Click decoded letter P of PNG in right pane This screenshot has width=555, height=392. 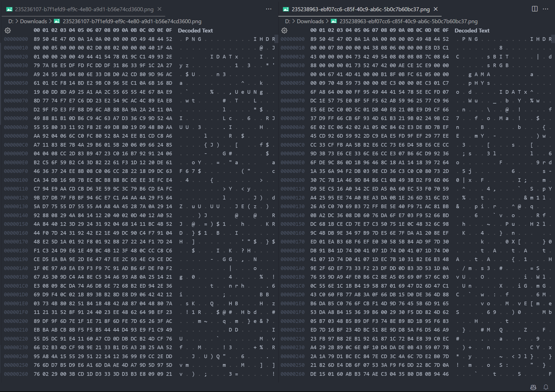(x=464, y=39)
